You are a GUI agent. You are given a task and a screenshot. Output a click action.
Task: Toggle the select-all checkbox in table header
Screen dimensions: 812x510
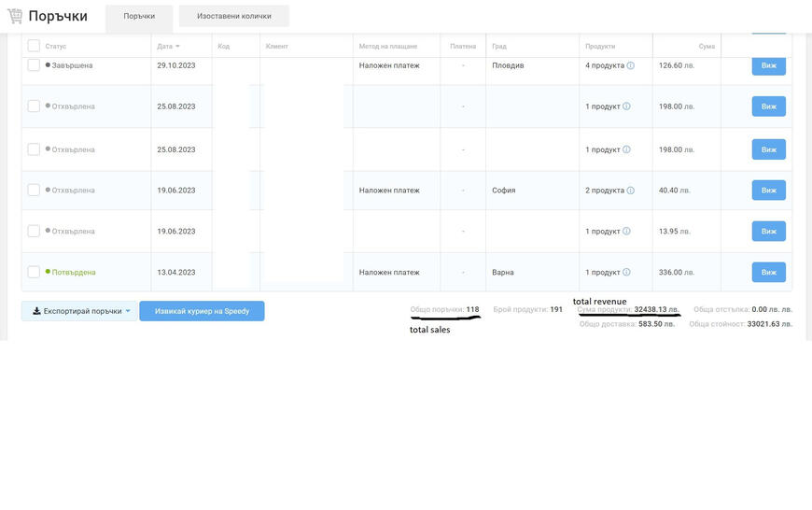[34, 46]
